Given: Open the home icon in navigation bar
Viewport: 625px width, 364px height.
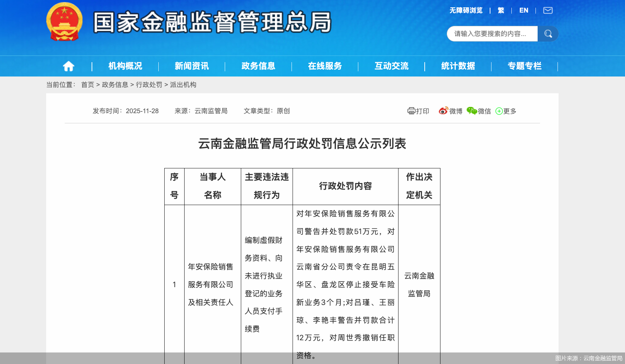Looking at the screenshot, I should [x=69, y=66].
